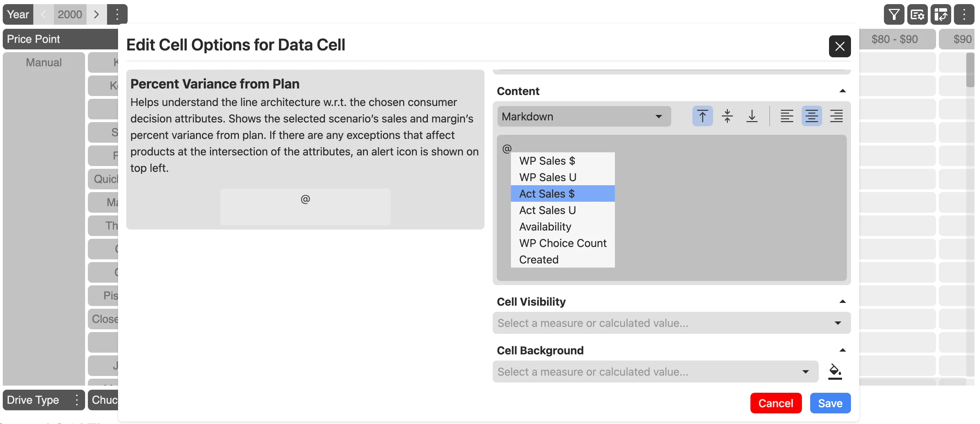Click the view settings gear icon

pyautogui.click(x=917, y=14)
